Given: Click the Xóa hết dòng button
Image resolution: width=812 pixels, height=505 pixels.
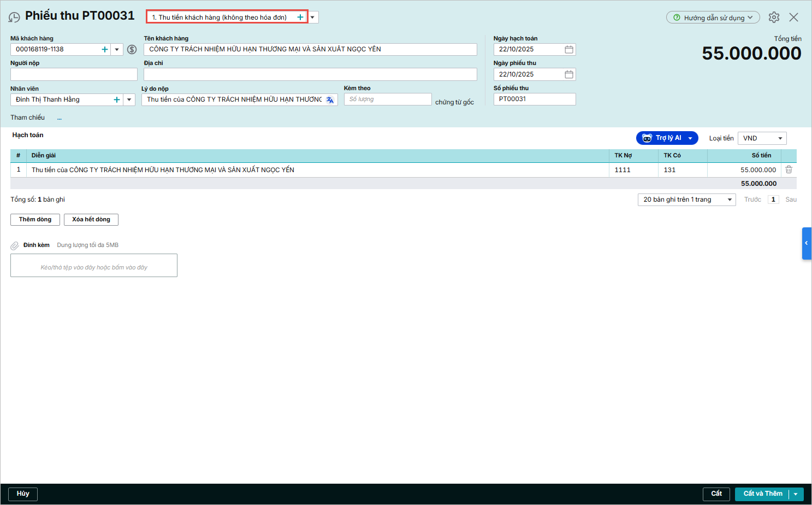Looking at the screenshot, I should (91, 220).
